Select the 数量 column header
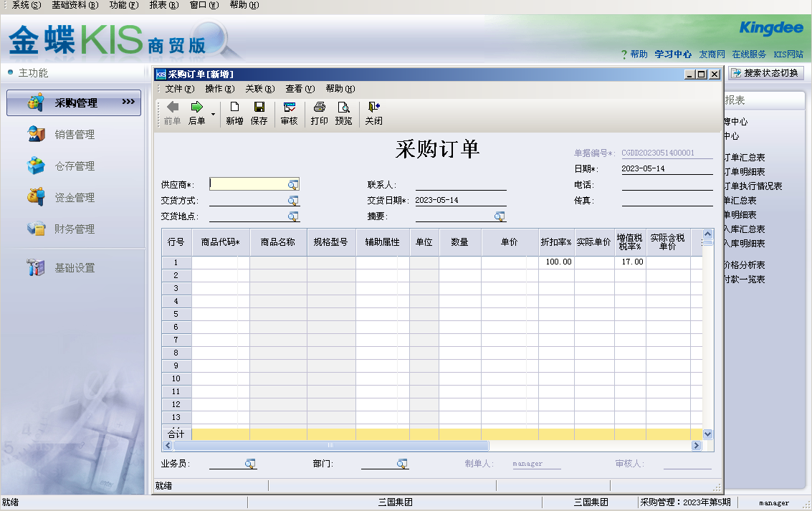The width and height of the screenshot is (812, 511). point(460,242)
